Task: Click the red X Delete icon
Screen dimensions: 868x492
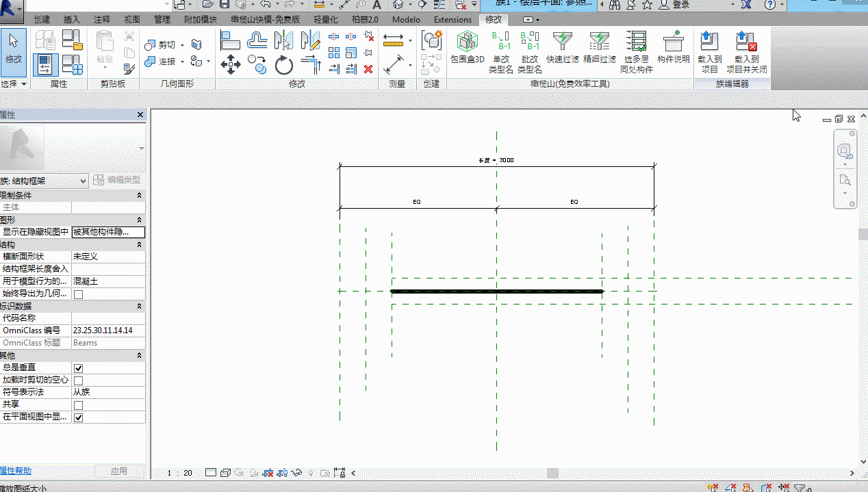Action: [368, 68]
